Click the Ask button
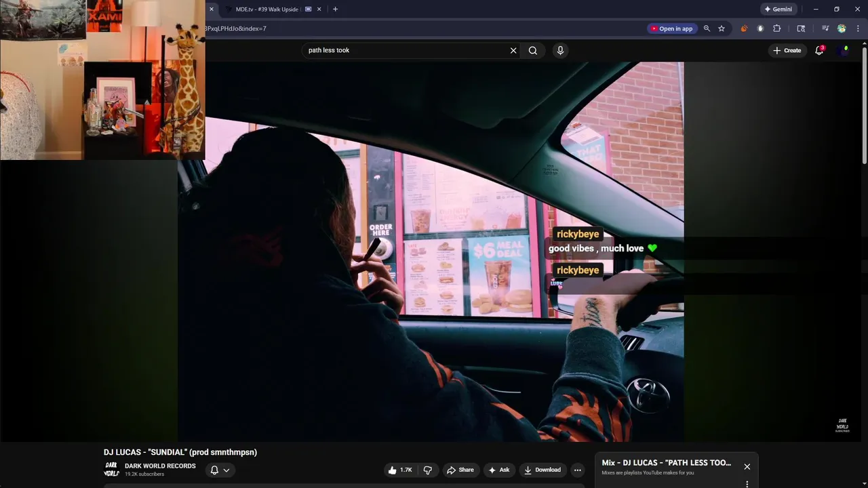Viewport: 868px width, 488px height. point(499,470)
